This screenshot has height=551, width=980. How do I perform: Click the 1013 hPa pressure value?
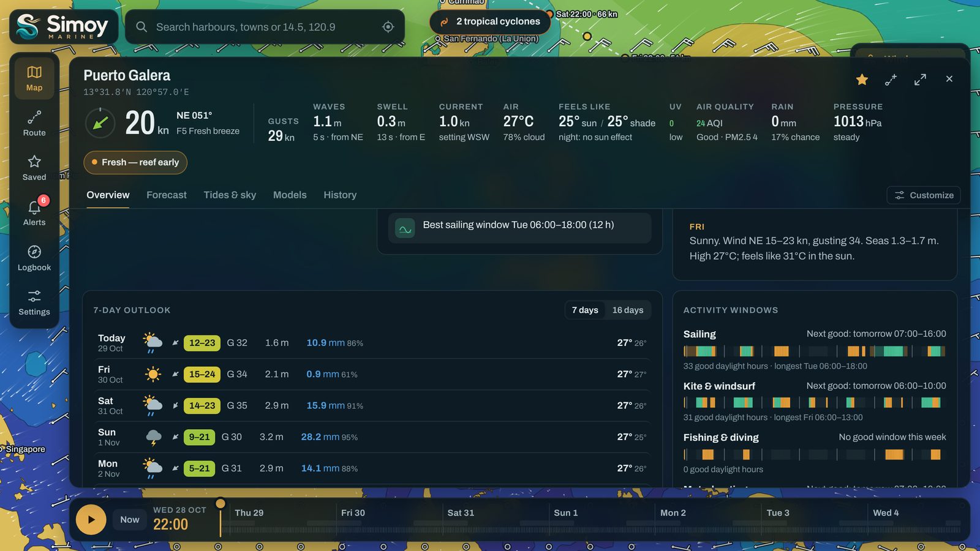pyautogui.click(x=858, y=122)
